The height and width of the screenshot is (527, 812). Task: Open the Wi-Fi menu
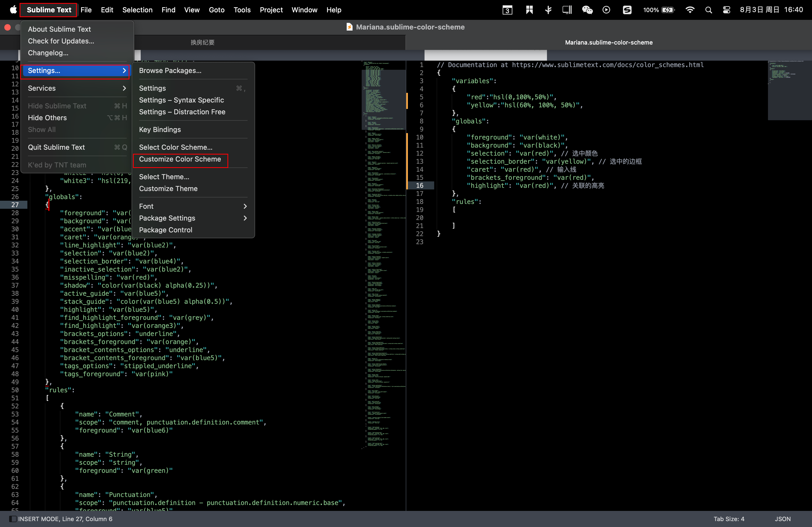[690, 10]
